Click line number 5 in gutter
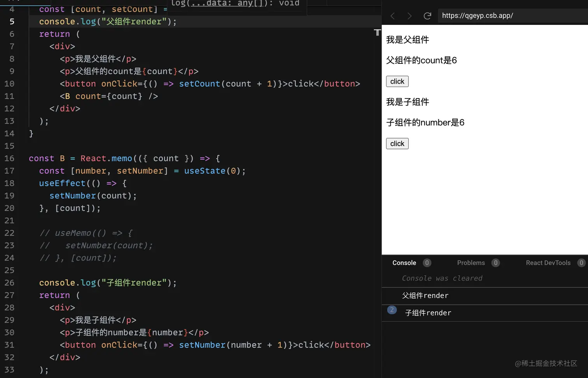This screenshot has width=588, height=378. click(x=12, y=21)
